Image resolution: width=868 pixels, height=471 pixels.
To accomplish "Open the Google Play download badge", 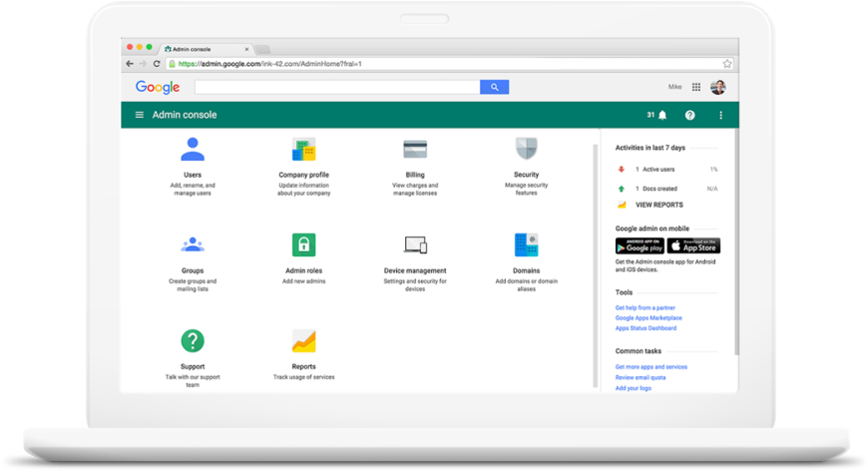I will [x=640, y=245].
